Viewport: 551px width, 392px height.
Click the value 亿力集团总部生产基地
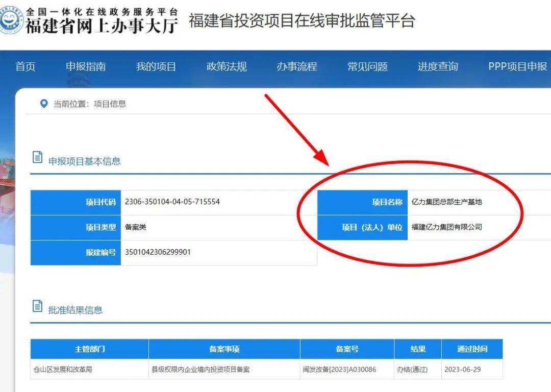(446, 202)
